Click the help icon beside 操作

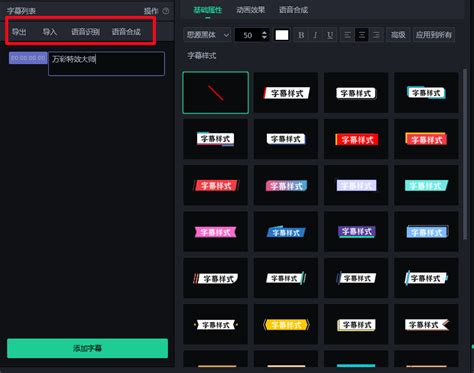(166, 11)
